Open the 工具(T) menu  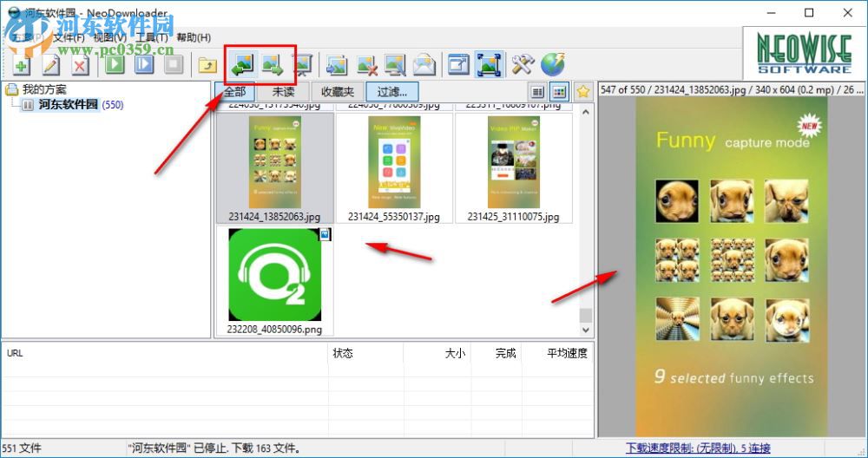(x=152, y=37)
